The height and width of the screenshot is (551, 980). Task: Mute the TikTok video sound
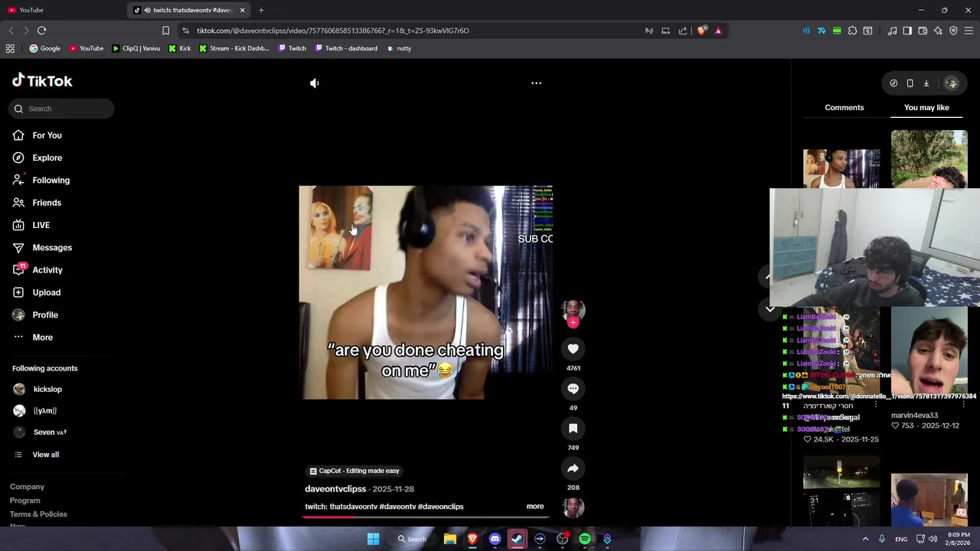[x=314, y=83]
